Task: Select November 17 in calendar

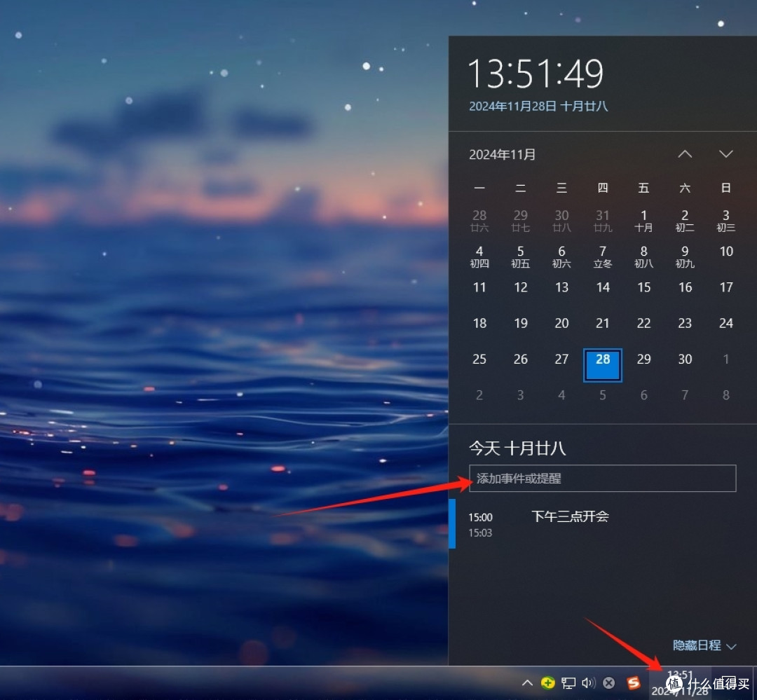Action: (726, 288)
